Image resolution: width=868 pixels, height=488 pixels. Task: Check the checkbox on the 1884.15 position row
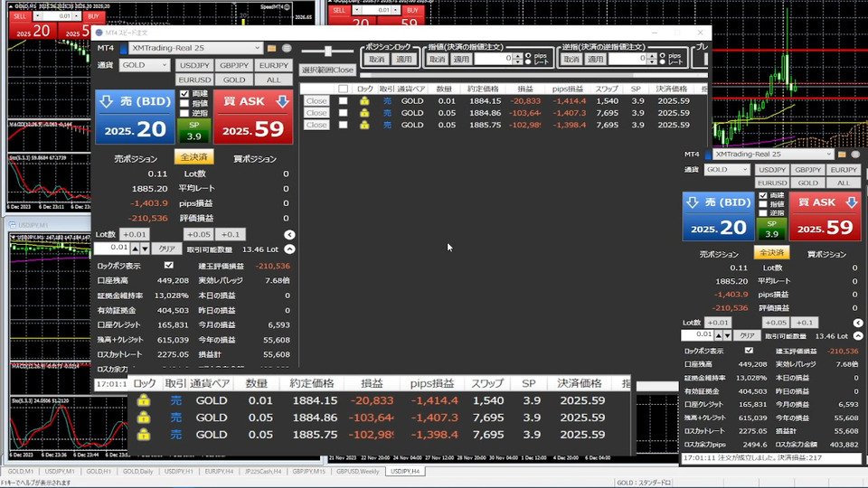[344, 100]
